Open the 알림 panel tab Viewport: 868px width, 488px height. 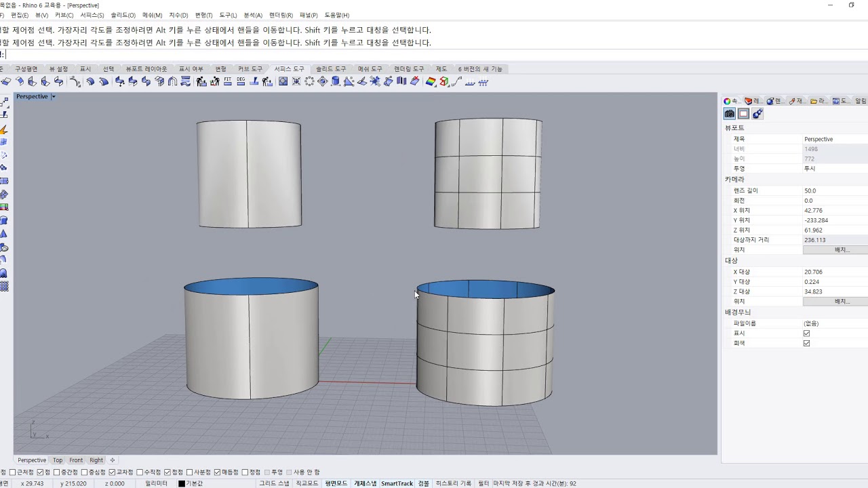[861, 101]
